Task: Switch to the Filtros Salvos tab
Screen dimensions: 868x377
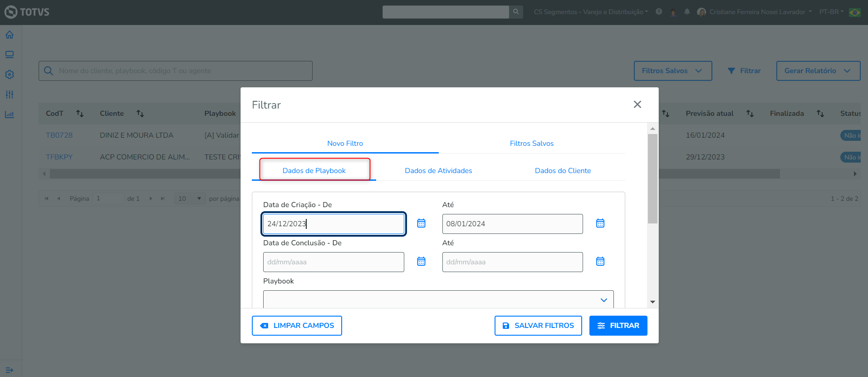Action: point(531,144)
